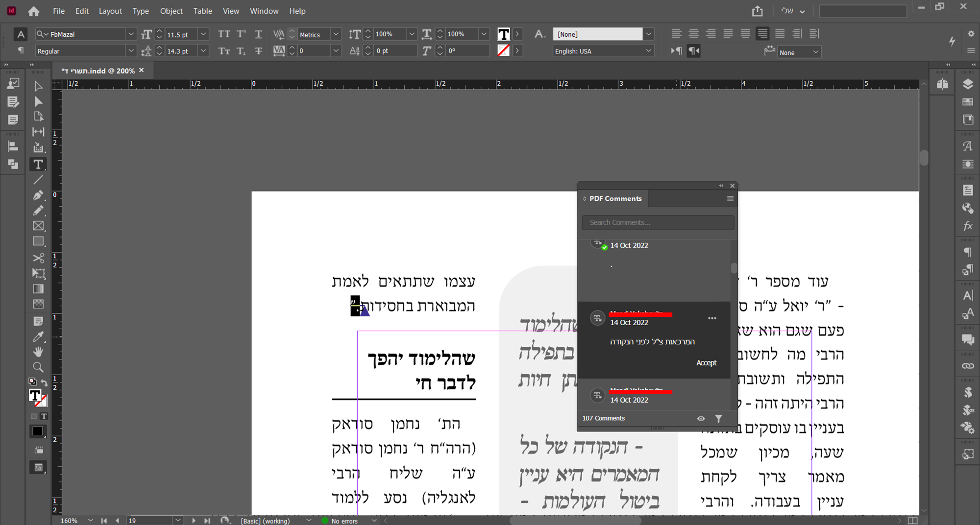Open the Table menu
The height and width of the screenshot is (525, 980).
coord(202,11)
